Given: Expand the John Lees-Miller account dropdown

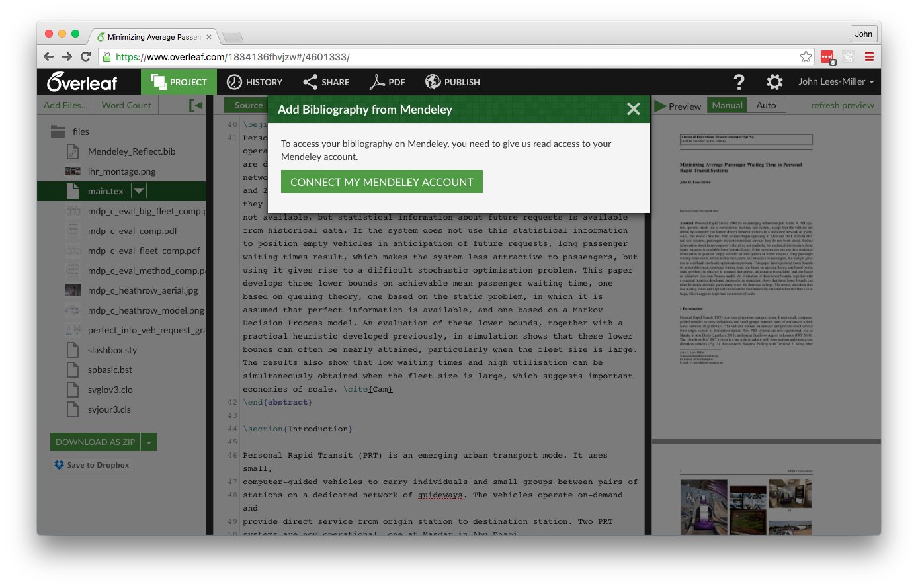Looking at the screenshot, I should (836, 81).
